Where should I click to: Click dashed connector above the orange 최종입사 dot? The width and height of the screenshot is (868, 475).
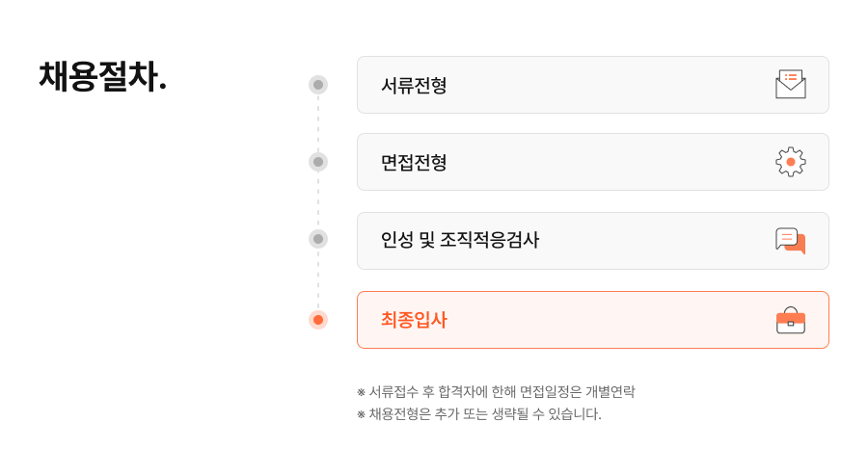click(318, 279)
